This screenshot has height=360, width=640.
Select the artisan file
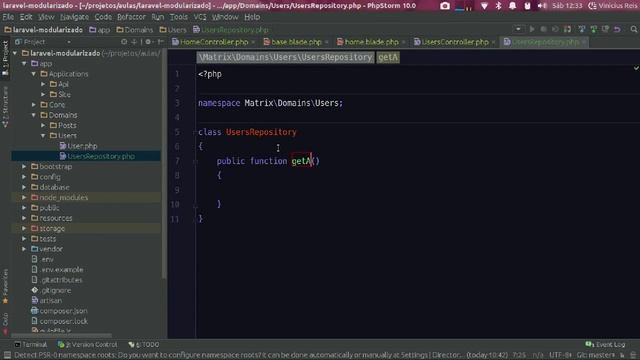click(47, 300)
